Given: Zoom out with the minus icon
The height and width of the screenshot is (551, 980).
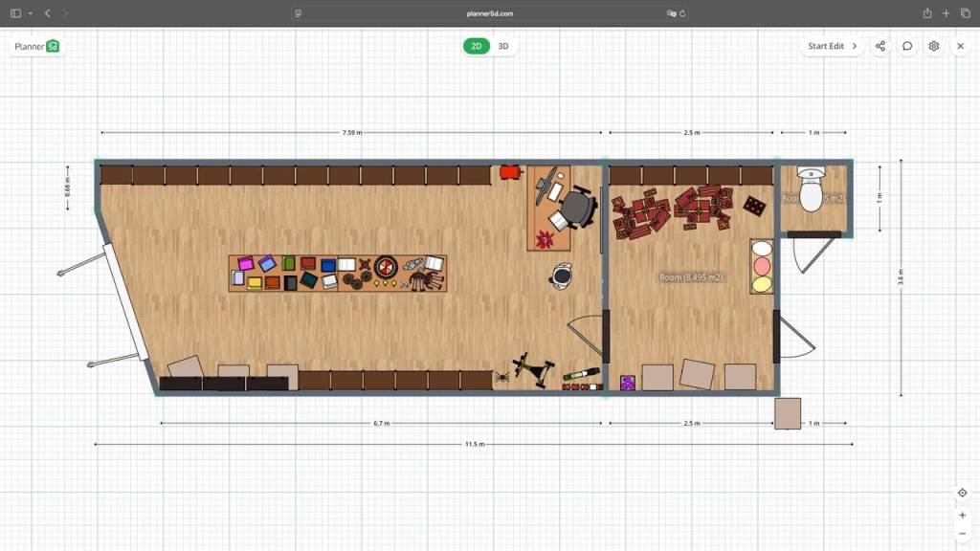Looking at the screenshot, I should pos(962,534).
